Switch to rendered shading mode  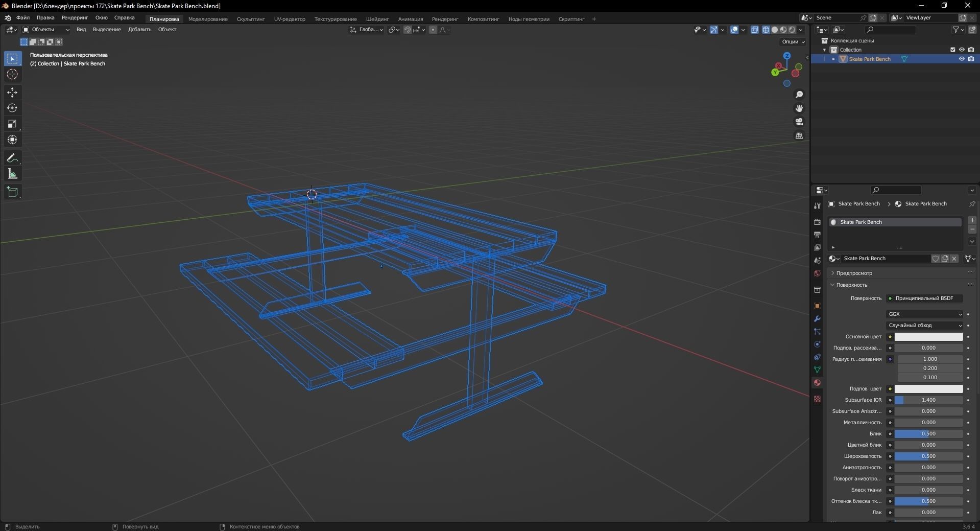click(792, 30)
